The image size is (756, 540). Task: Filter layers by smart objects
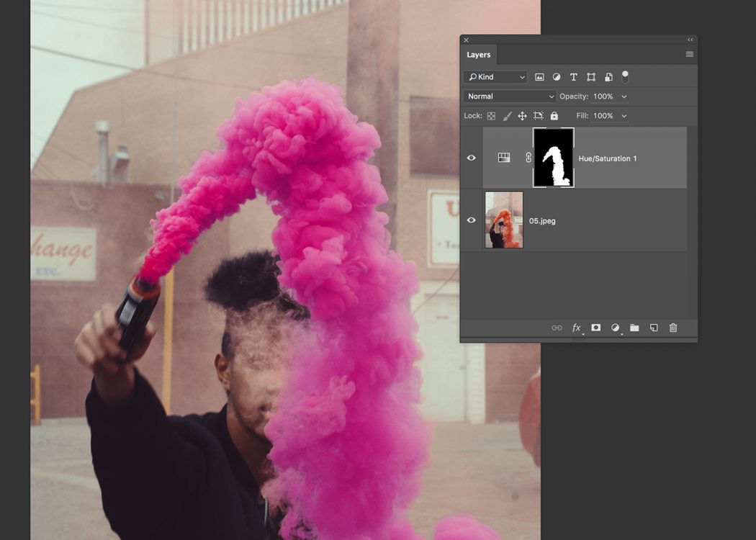(608, 77)
